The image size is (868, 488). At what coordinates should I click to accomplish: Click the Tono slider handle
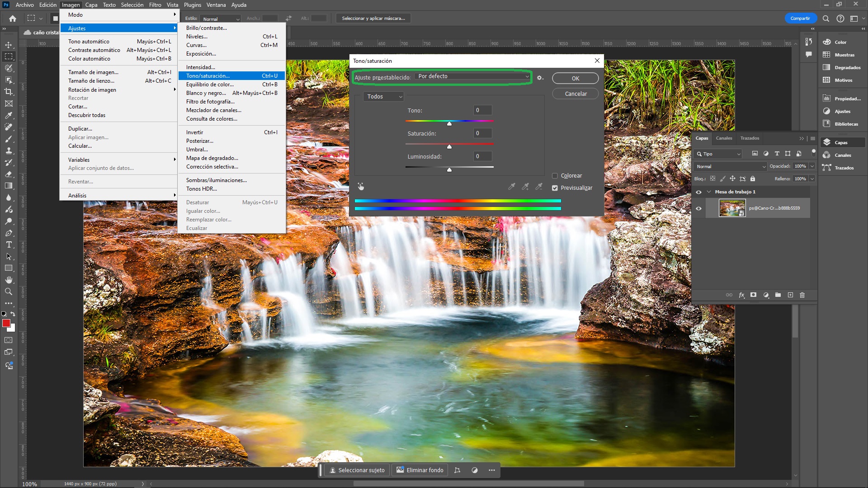pos(449,123)
